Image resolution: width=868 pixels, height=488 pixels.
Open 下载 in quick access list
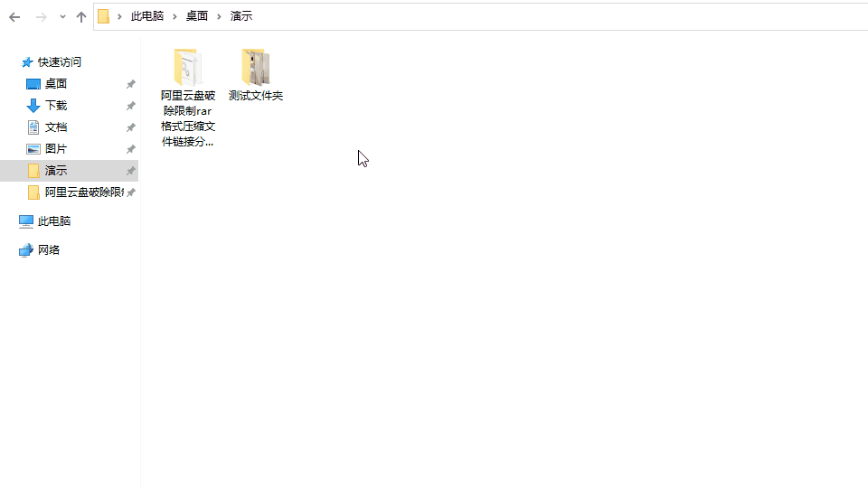click(56, 105)
